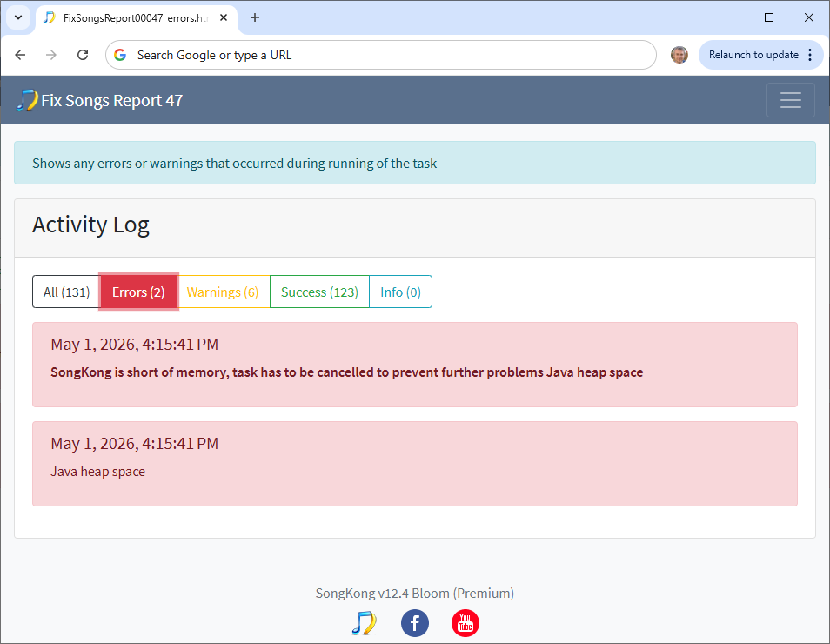Close the FixSongsReport00047_errors tab
Image resolution: width=830 pixels, height=644 pixels.
(224, 17)
